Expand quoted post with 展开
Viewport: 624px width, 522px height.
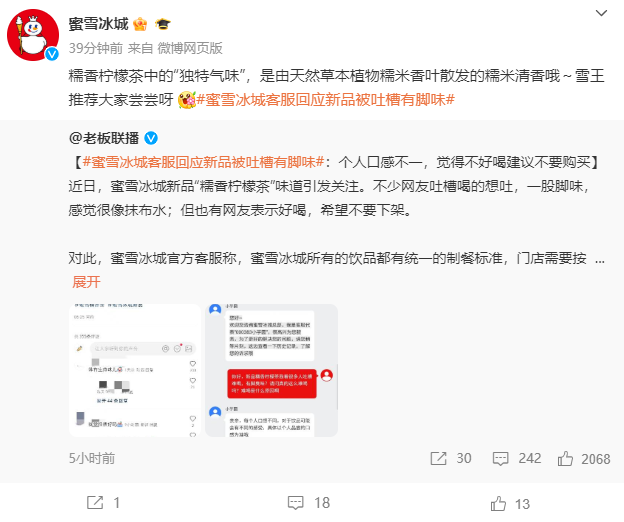coord(86,282)
